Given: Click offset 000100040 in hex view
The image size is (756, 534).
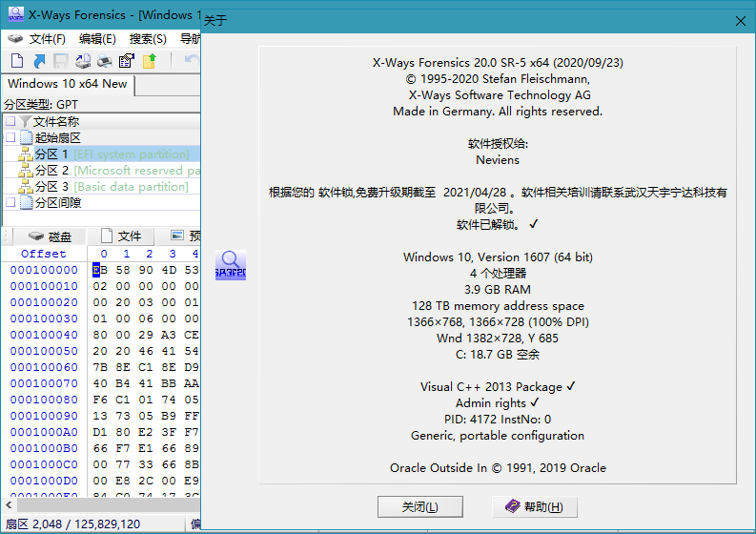Looking at the screenshot, I should [44, 335].
